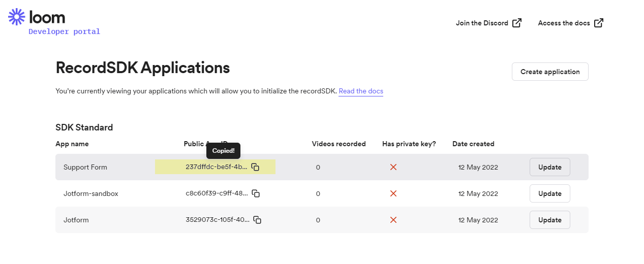Select the Support Form app name
Screen dimensions: 644x264
pyautogui.click(x=85, y=167)
